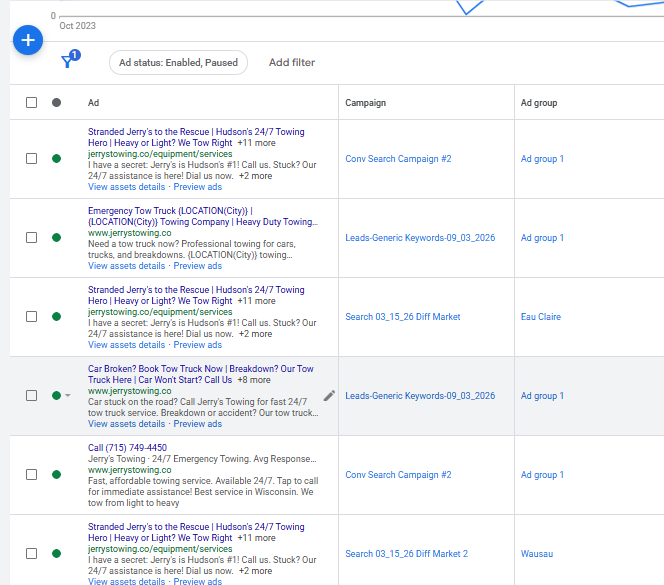
Task: Click green status dot of Eau Claire ad row
Action: (56, 317)
